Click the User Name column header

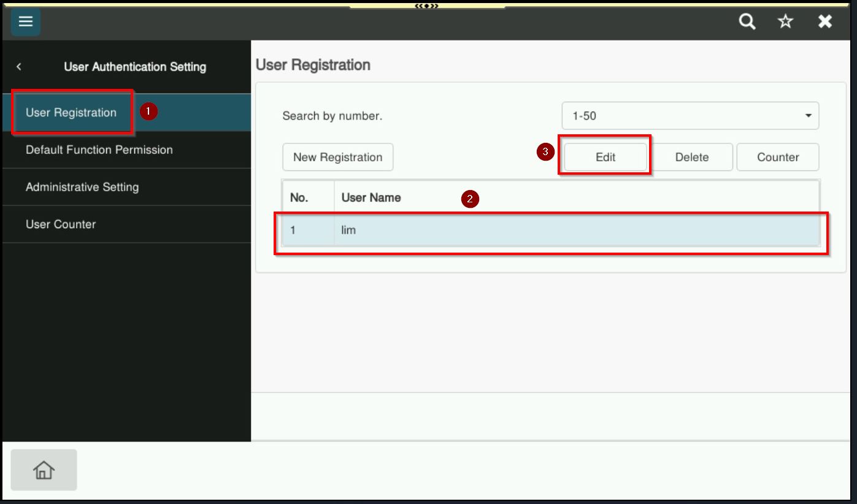pos(371,197)
